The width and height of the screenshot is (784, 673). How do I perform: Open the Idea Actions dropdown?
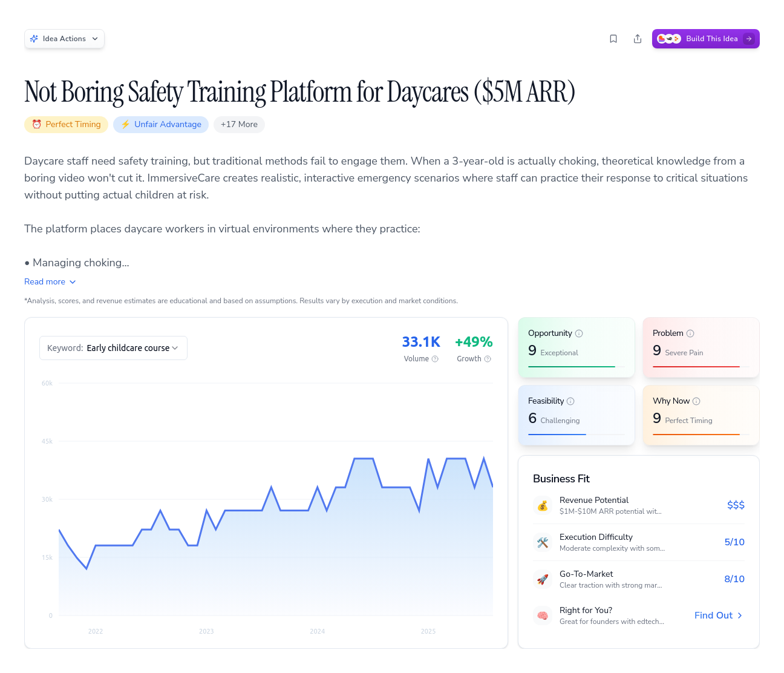[64, 39]
